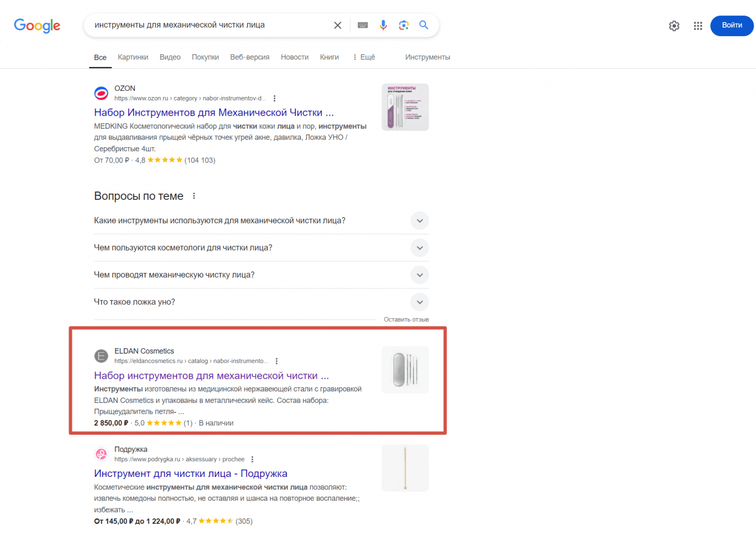Click the Подружка site name text
Viewport: 756px width, 539px height.
pos(131,449)
